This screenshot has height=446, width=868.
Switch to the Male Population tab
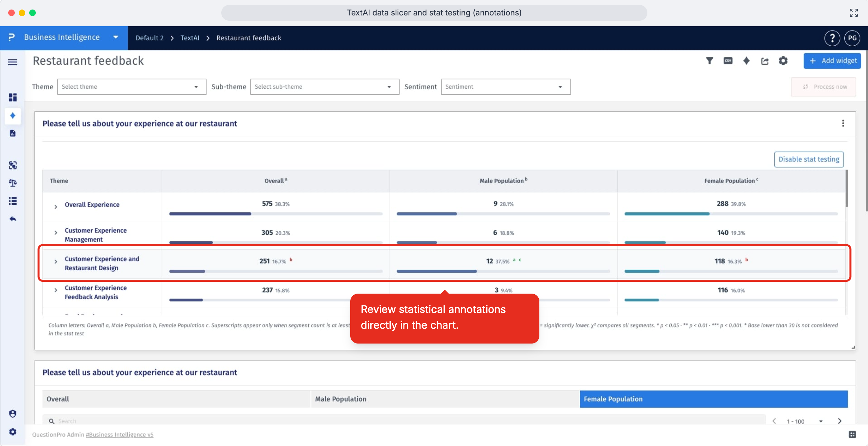[x=445, y=399]
